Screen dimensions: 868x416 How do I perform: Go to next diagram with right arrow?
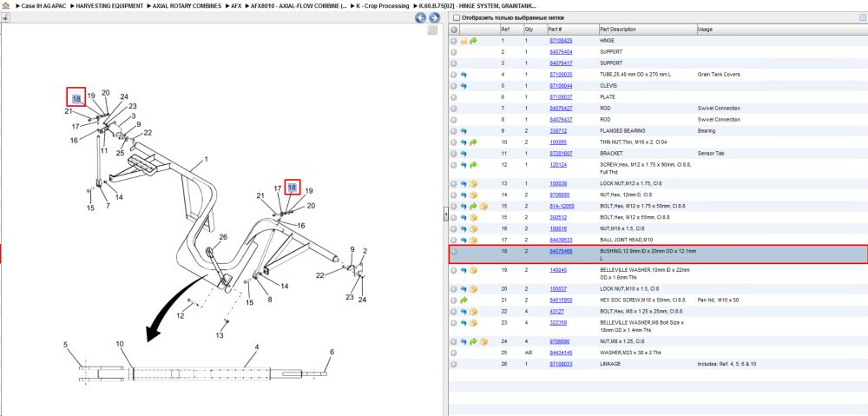click(x=435, y=17)
